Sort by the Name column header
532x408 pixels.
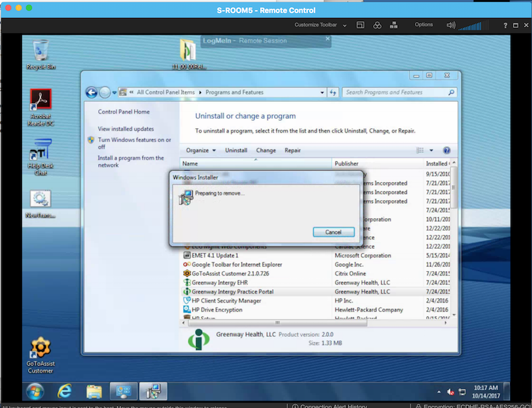(x=256, y=163)
